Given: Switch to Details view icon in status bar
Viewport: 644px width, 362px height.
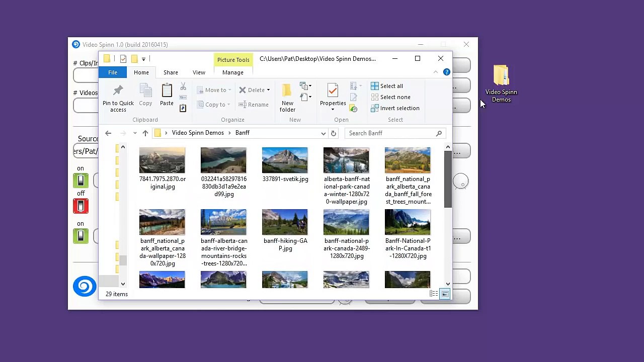Looking at the screenshot, I should (x=434, y=294).
